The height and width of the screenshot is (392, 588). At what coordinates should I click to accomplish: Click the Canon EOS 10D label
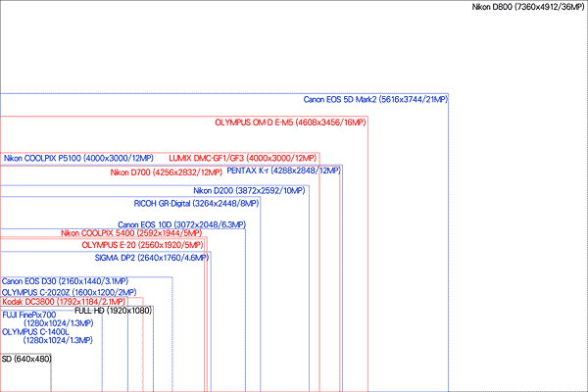181,224
